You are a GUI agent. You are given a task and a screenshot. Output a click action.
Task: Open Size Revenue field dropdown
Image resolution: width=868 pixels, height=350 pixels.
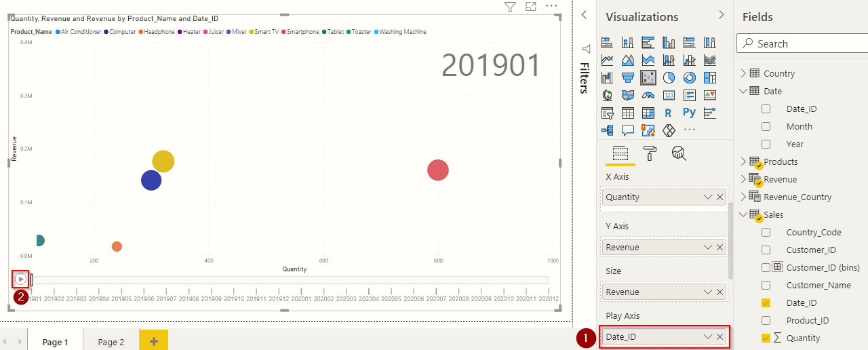(x=708, y=292)
